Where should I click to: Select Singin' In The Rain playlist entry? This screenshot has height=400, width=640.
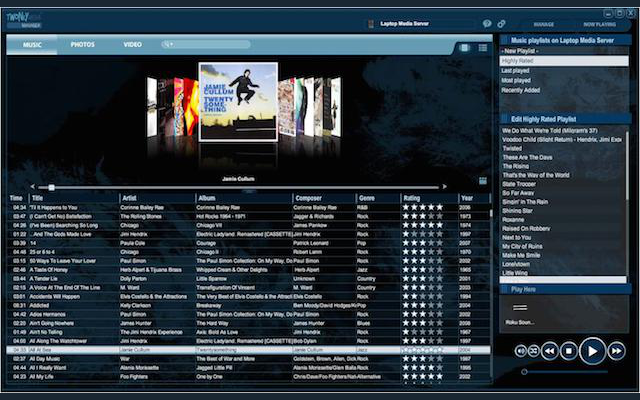[525, 202]
